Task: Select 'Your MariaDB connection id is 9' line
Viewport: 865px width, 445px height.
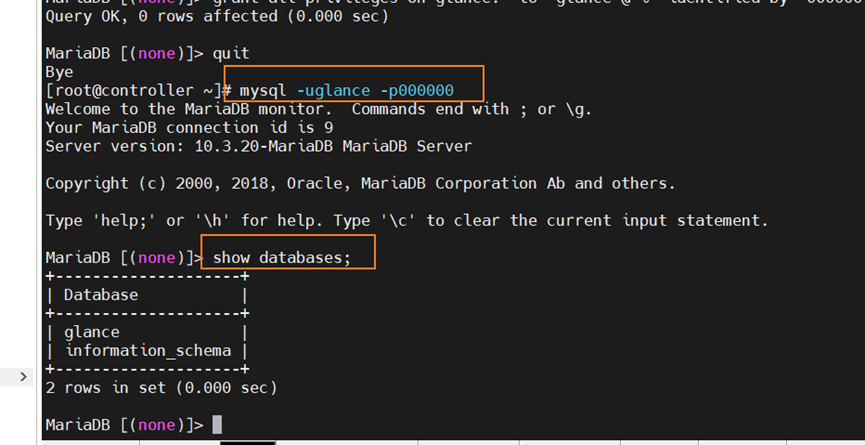Action: 189,127
